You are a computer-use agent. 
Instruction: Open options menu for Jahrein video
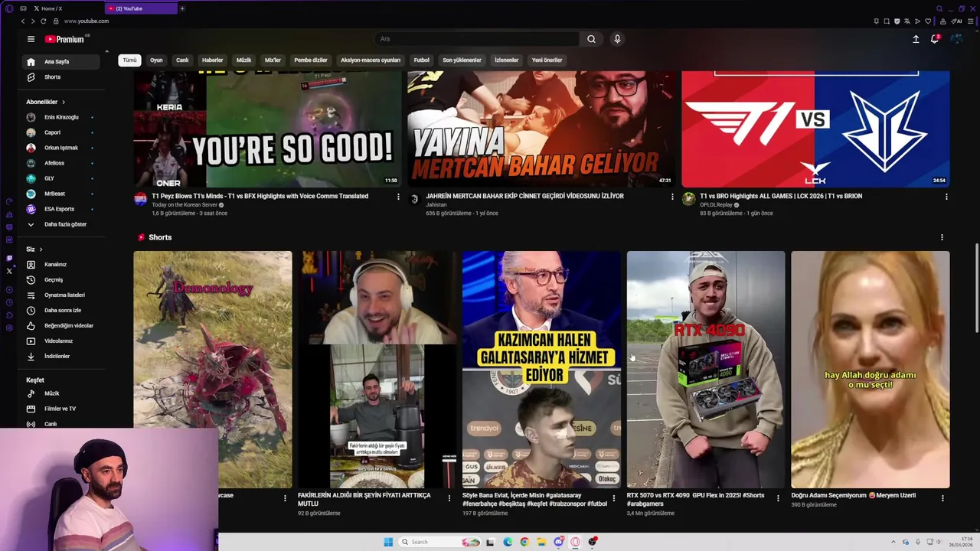coord(672,197)
